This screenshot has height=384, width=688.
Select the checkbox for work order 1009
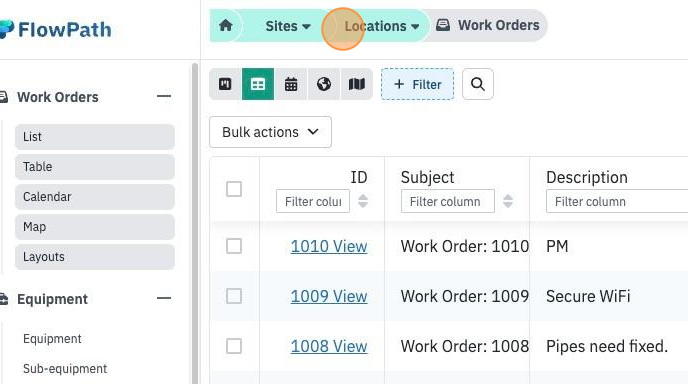click(234, 296)
